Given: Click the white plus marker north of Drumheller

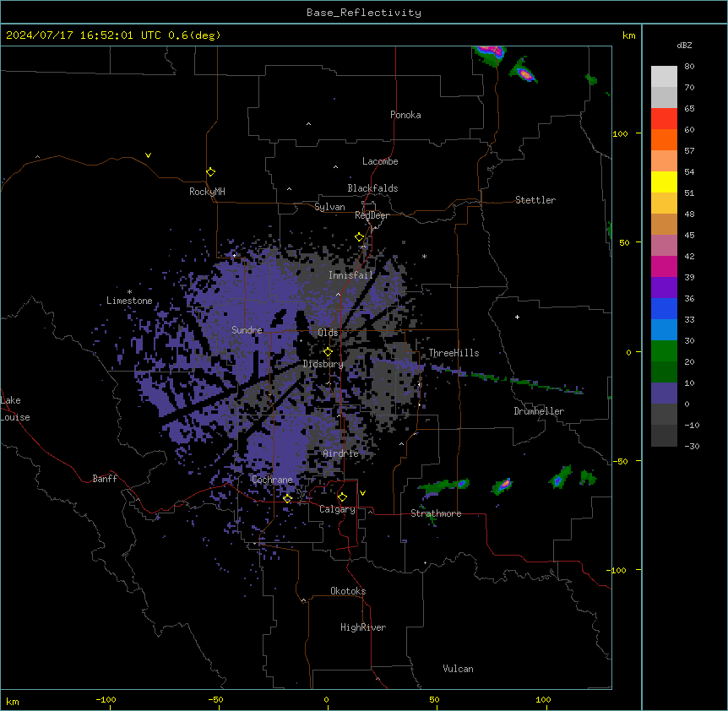Looking at the screenshot, I should pos(517,317).
